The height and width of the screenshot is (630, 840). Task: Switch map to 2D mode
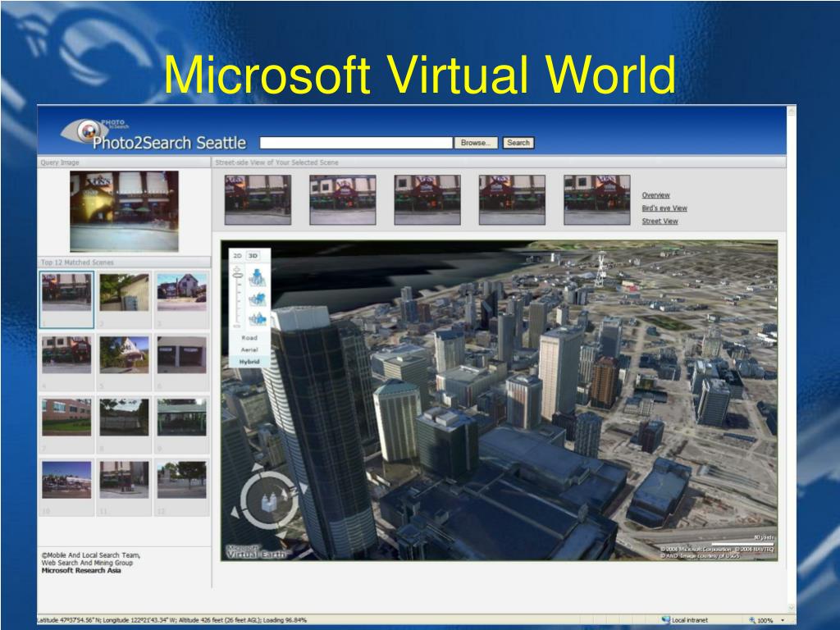click(237, 256)
